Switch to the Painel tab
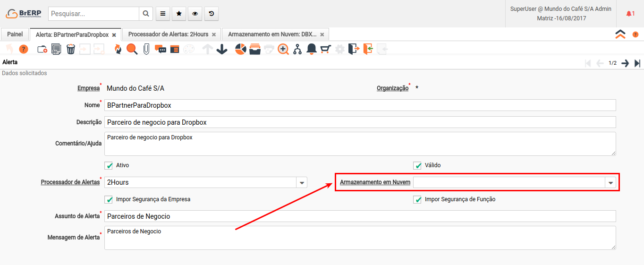 pos(15,34)
